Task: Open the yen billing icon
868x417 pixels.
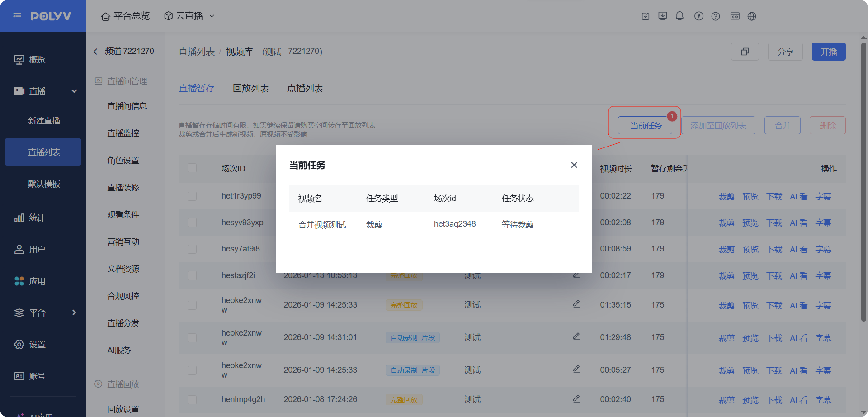Action: coord(699,16)
